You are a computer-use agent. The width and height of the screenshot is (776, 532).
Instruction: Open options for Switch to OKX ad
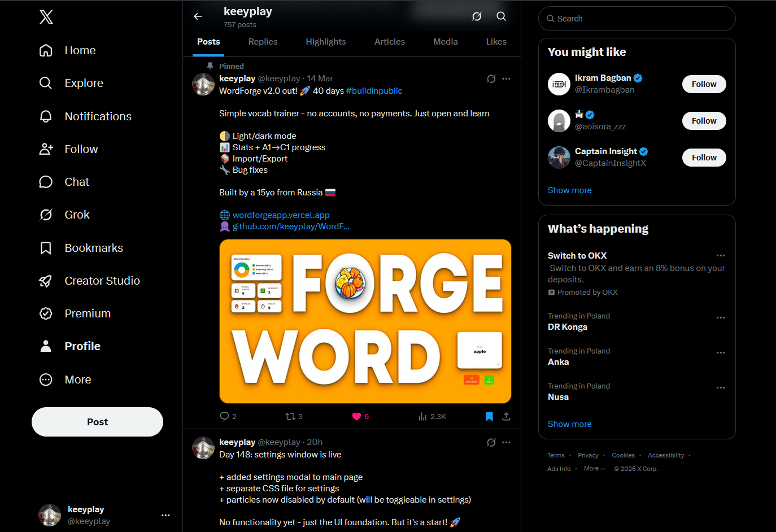tap(721, 256)
